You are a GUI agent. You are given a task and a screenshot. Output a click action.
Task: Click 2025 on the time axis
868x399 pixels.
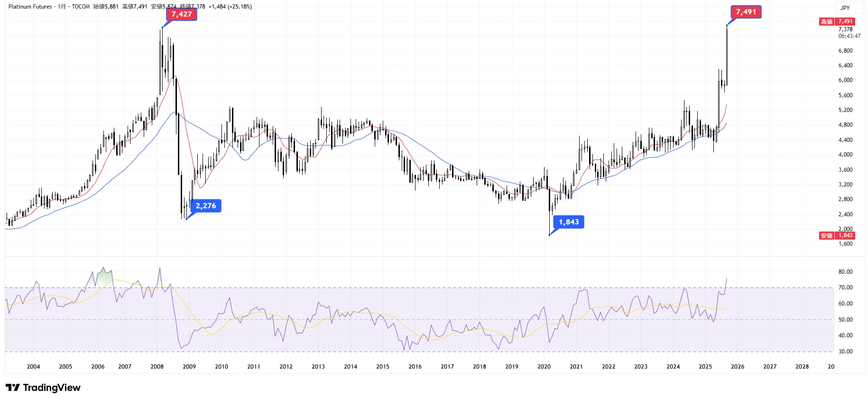(x=705, y=367)
